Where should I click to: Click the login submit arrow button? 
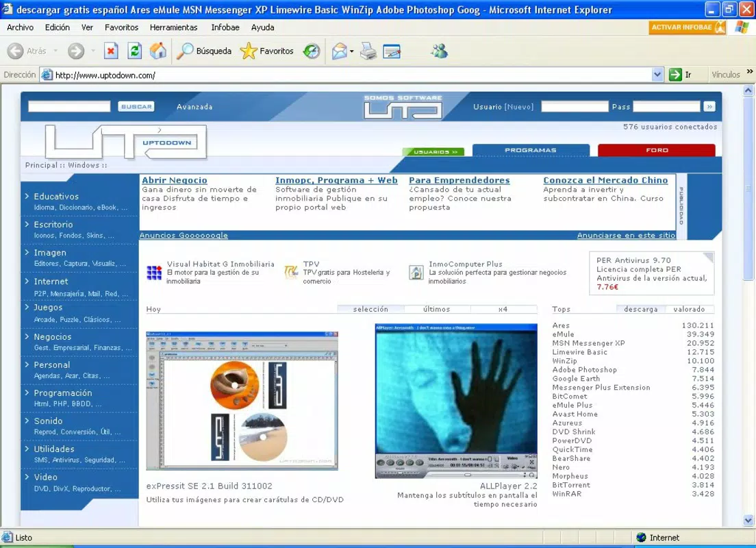click(709, 107)
